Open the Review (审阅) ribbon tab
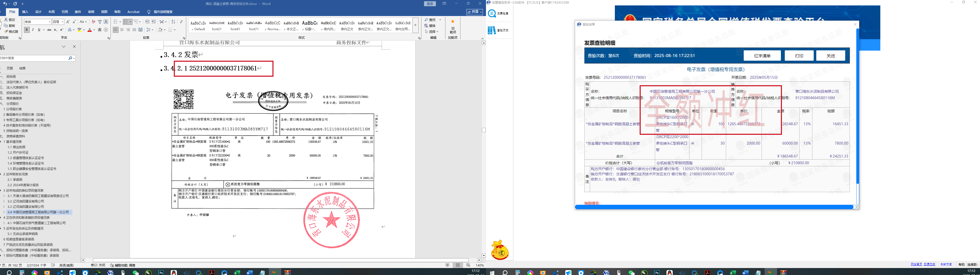Viewport: 980px width, 275px height. pos(91,12)
